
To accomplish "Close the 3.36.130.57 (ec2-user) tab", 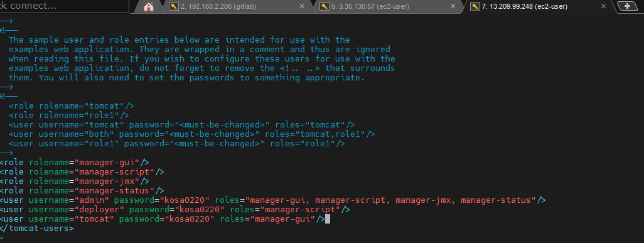I will [453, 6].
